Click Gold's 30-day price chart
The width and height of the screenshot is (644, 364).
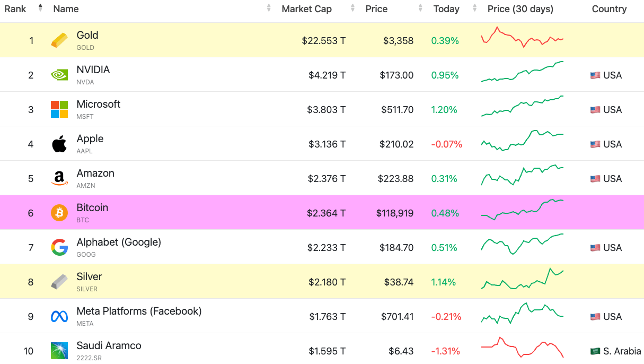coord(522,37)
